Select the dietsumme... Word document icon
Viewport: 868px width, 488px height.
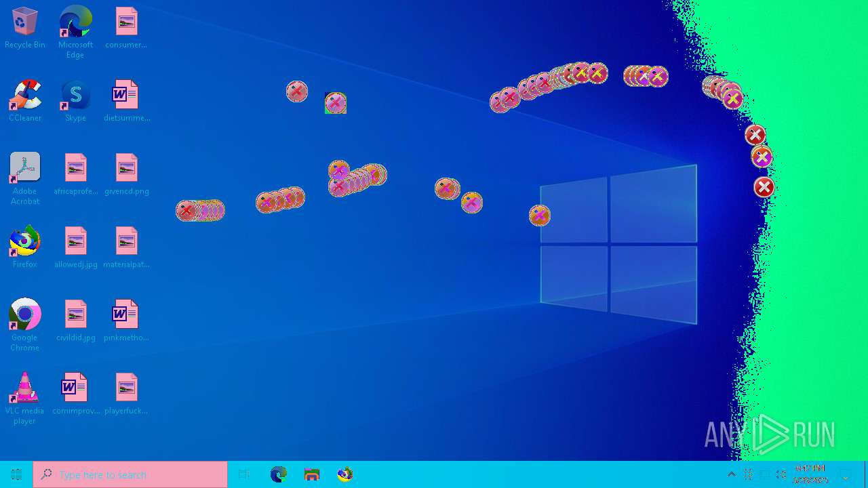click(126, 100)
